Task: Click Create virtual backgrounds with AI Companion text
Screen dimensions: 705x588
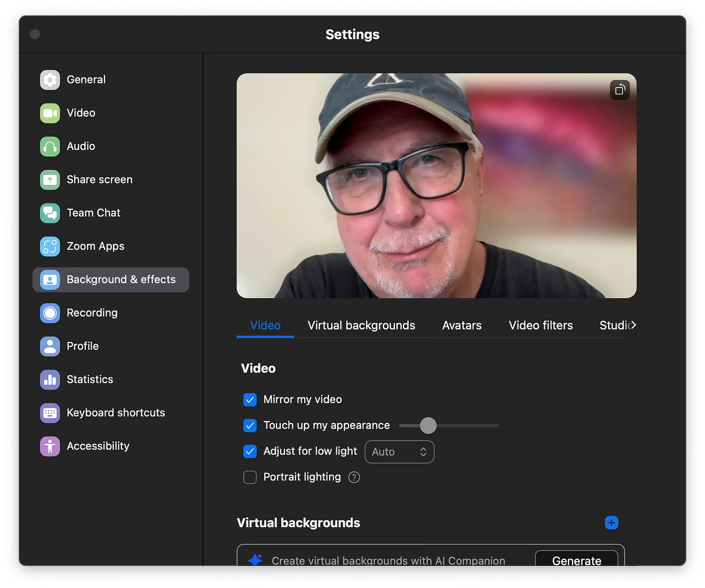Action: 388,560
